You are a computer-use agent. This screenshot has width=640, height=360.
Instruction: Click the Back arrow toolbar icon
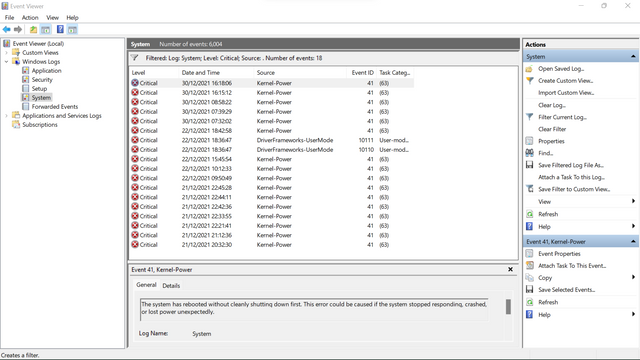(7, 29)
